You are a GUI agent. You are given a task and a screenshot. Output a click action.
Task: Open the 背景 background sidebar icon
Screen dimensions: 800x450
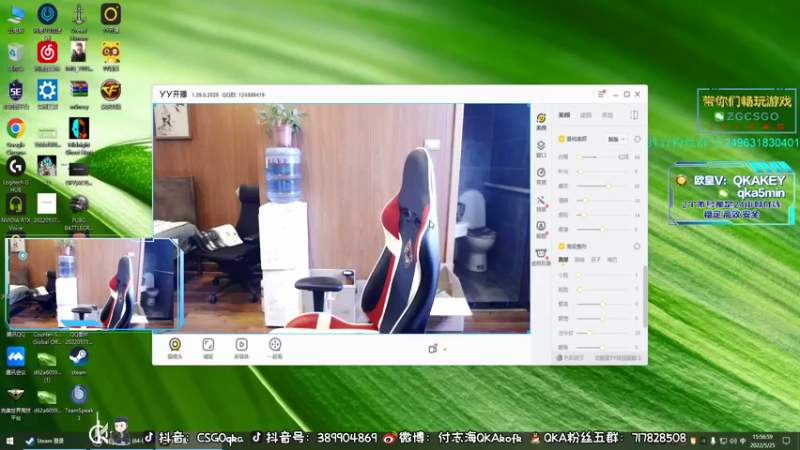(541, 176)
